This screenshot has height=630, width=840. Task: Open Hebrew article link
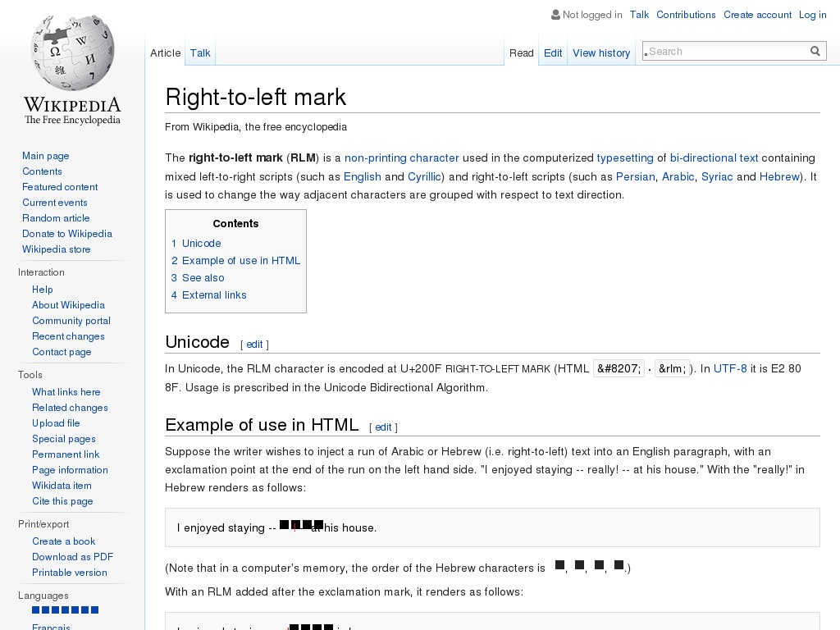click(x=779, y=177)
